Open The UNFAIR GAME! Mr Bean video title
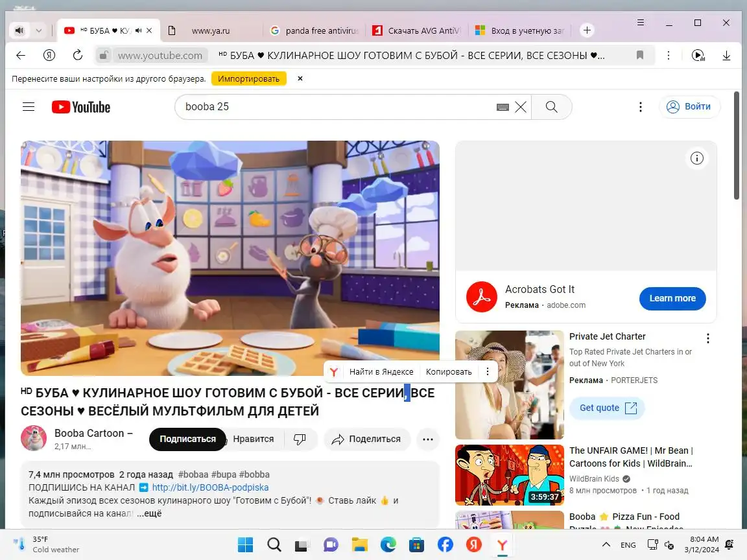747x560 pixels. coord(631,457)
